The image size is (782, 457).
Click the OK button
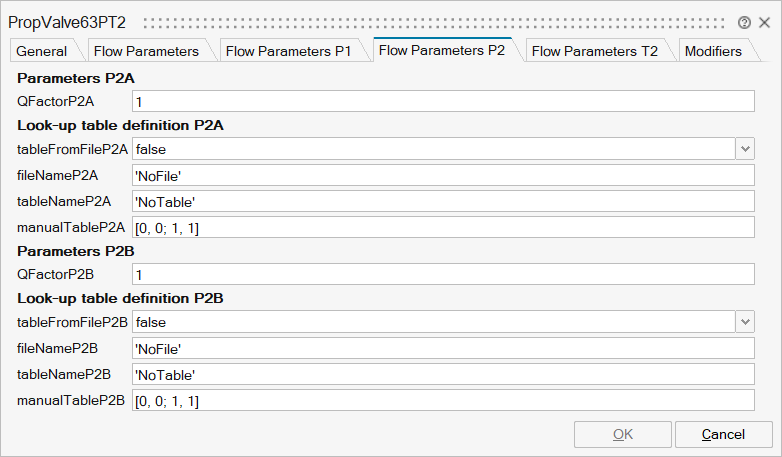(x=622, y=435)
